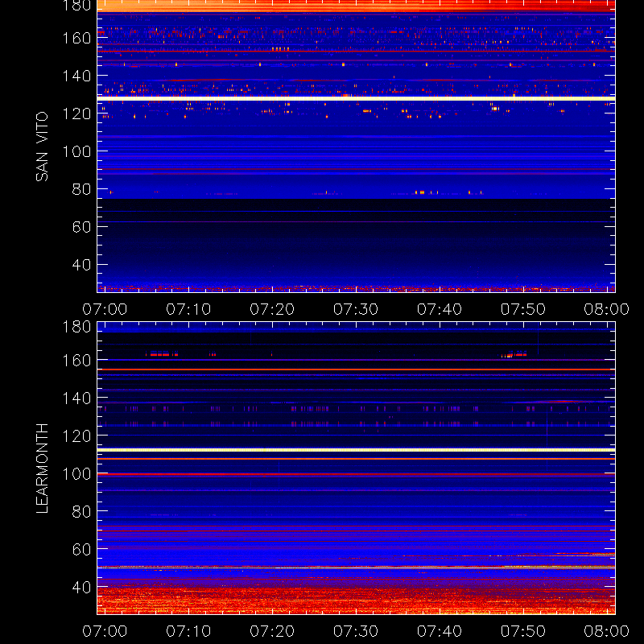Pick the 160 frequency label on Learmonth plot
The image size is (644, 644).
76,361
